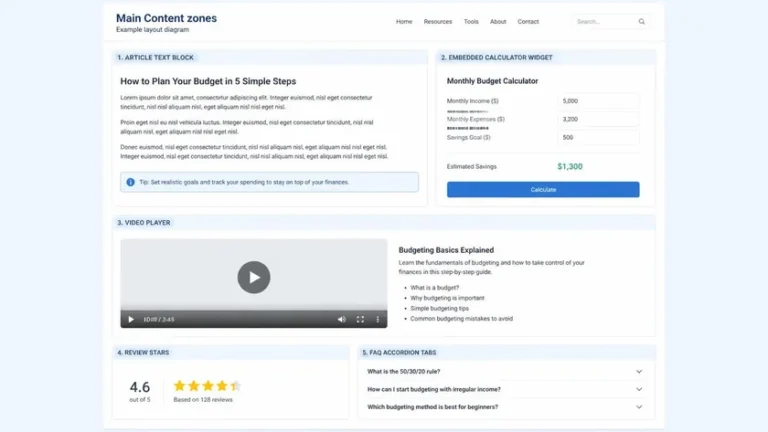Screen dimensions: 768x432
Task: Click the star rating icons
Action: point(207,386)
